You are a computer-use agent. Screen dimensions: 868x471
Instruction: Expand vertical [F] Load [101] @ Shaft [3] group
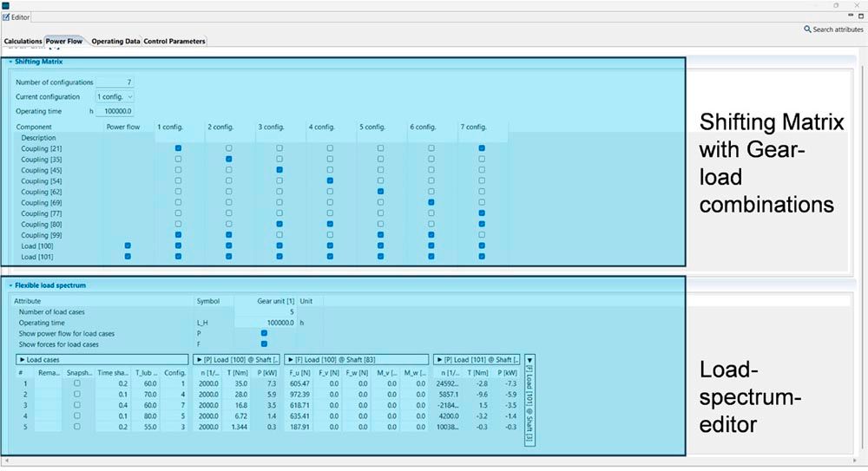click(529, 360)
